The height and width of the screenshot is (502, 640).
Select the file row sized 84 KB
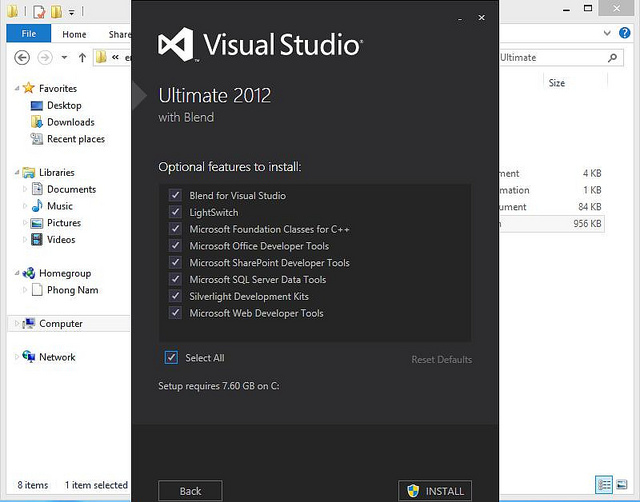tap(552, 207)
